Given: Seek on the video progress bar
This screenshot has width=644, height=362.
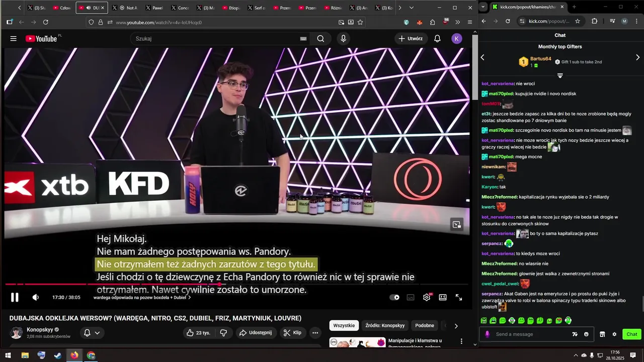Looking at the screenshot, I should point(237,284).
